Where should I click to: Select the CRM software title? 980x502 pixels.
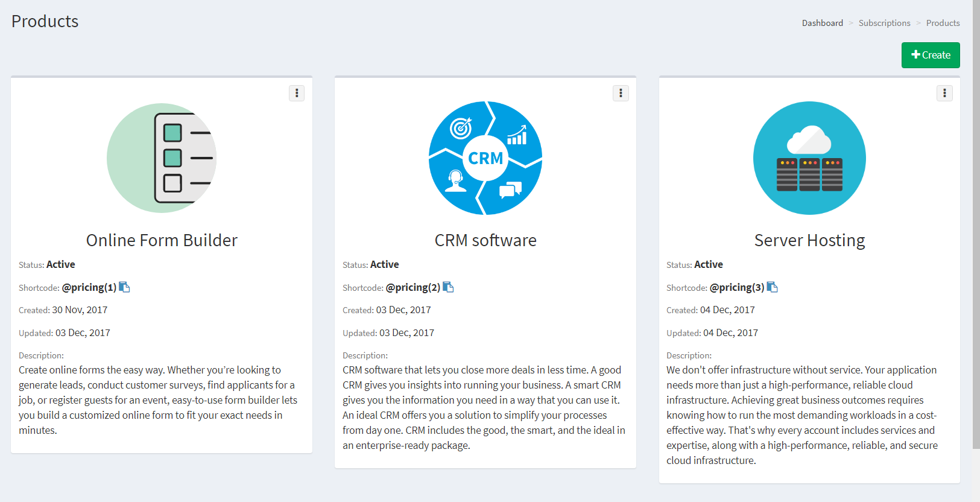(485, 240)
